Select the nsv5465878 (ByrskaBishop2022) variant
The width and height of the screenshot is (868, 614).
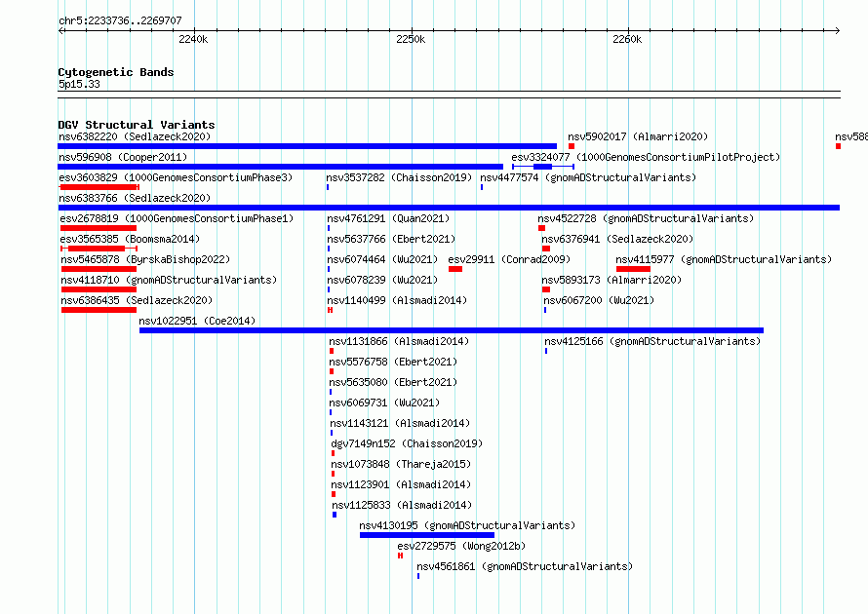point(145,259)
